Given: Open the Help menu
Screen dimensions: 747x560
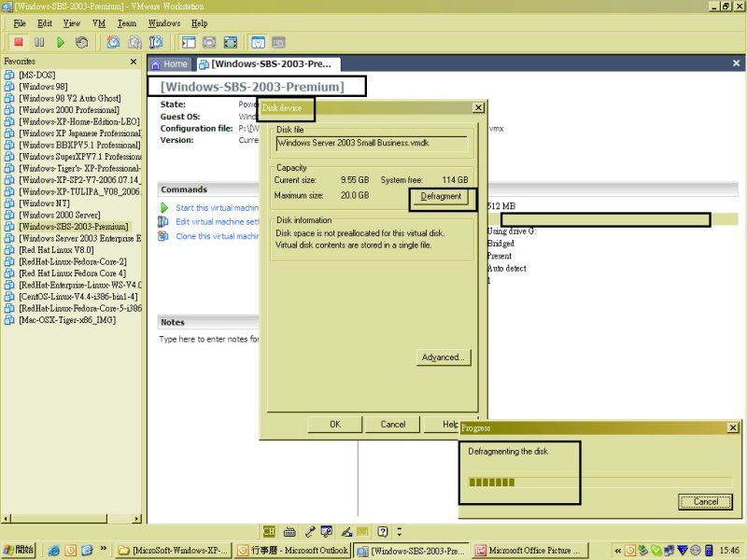Looking at the screenshot, I should 199,22.
